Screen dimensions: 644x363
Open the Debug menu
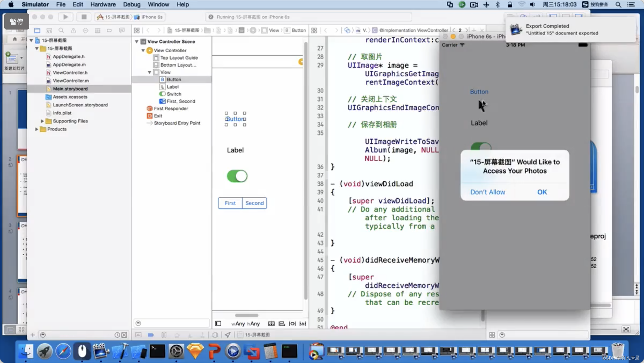tap(131, 4)
